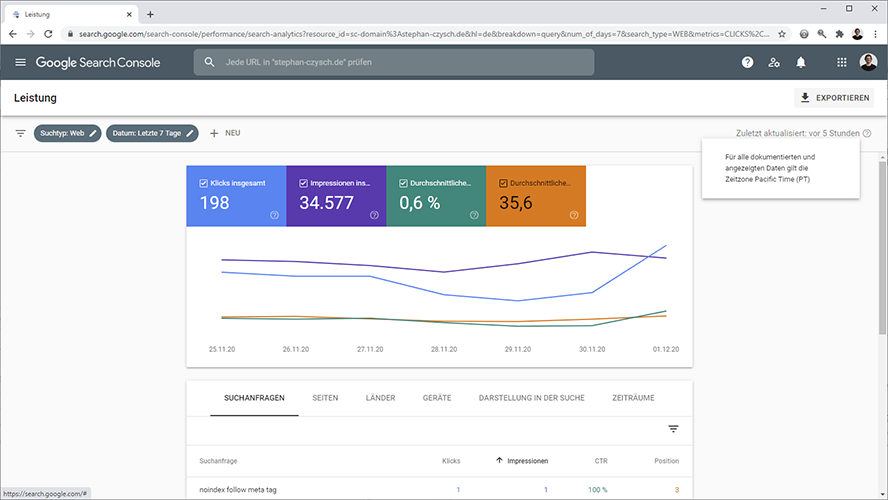Open a new browser tab
Screen dimensions: 888x500
[150, 15]
